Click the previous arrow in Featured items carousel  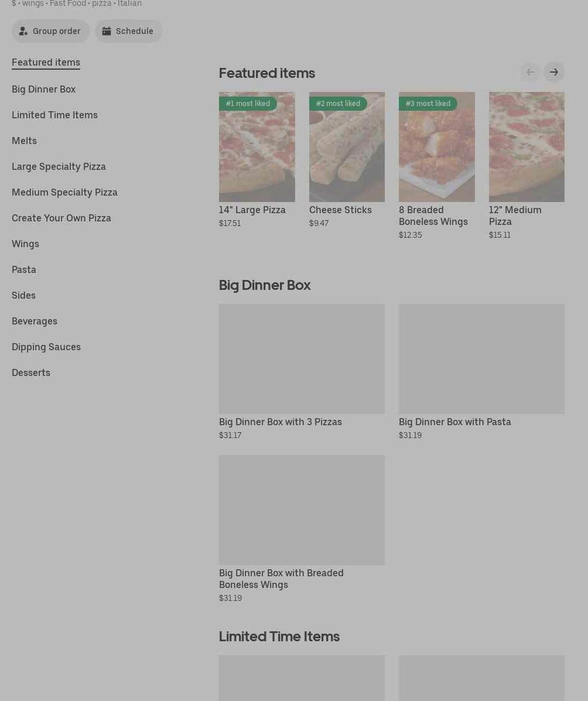(531, 72)
